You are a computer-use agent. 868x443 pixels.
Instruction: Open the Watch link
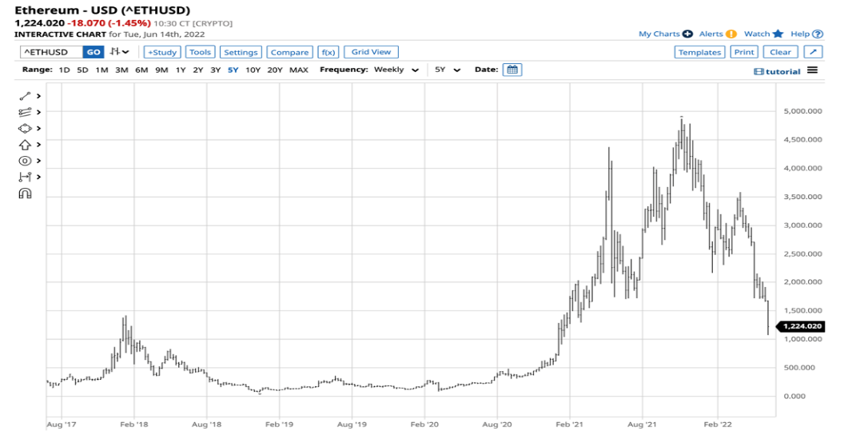click(x=757, y=34)
